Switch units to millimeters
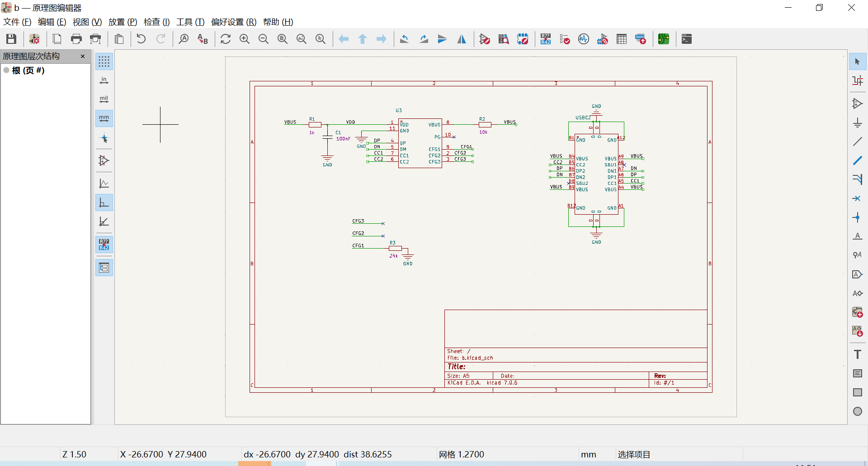The height and width of the screenshot is (466, 868). pos(104,118)
